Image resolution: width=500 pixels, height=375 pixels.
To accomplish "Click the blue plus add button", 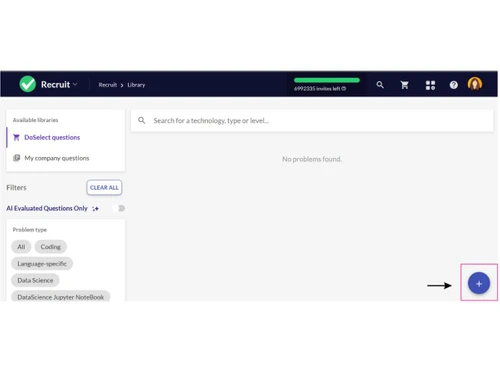I will (x=479, y=283).
